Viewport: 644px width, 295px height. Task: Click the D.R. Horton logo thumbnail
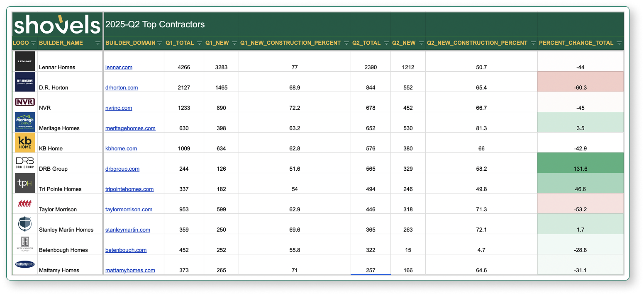click(25, 82)
